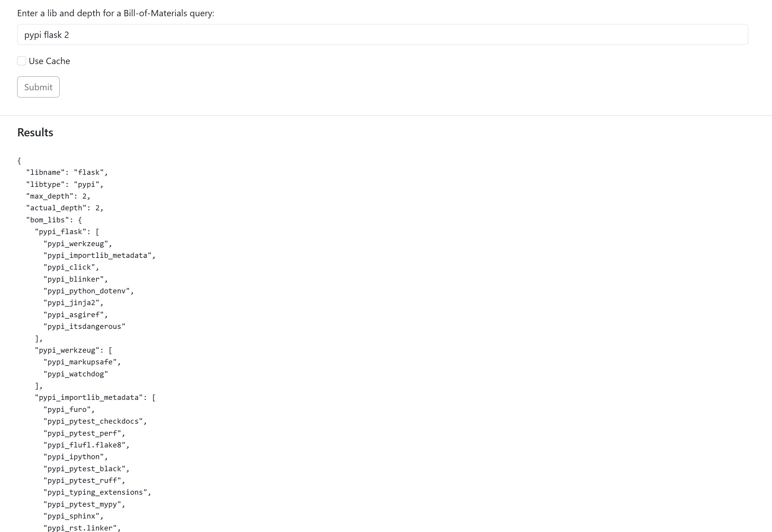Click the "bom_libs" key line

click(54, 220)
